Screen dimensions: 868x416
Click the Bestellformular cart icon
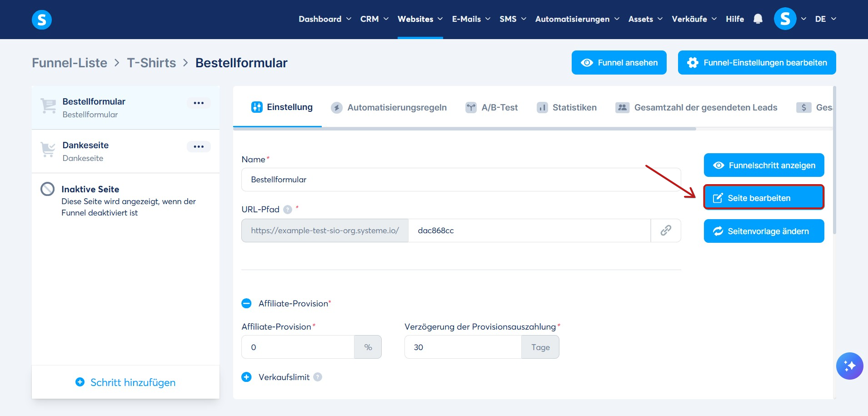48,106
